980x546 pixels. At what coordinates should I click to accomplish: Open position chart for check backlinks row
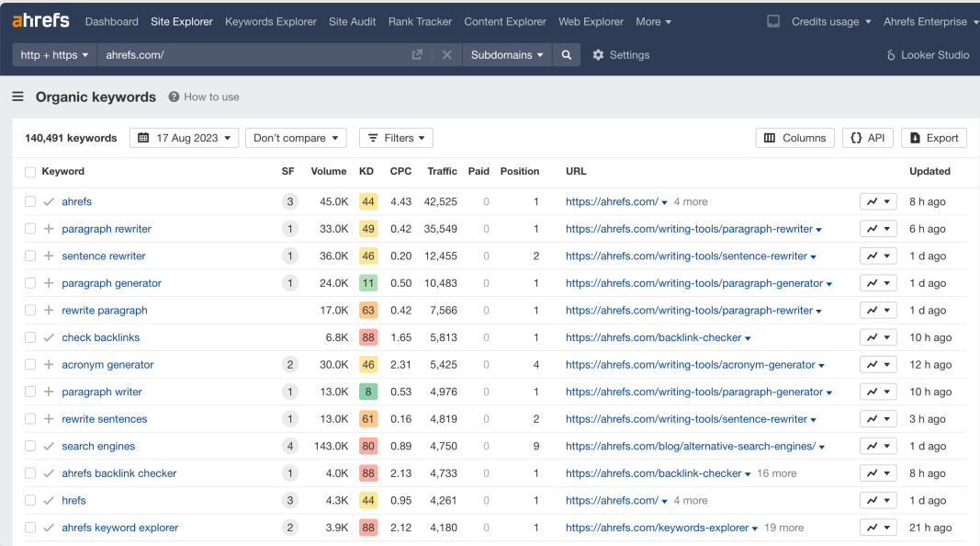pyautogui.click(x=878, y=337)
